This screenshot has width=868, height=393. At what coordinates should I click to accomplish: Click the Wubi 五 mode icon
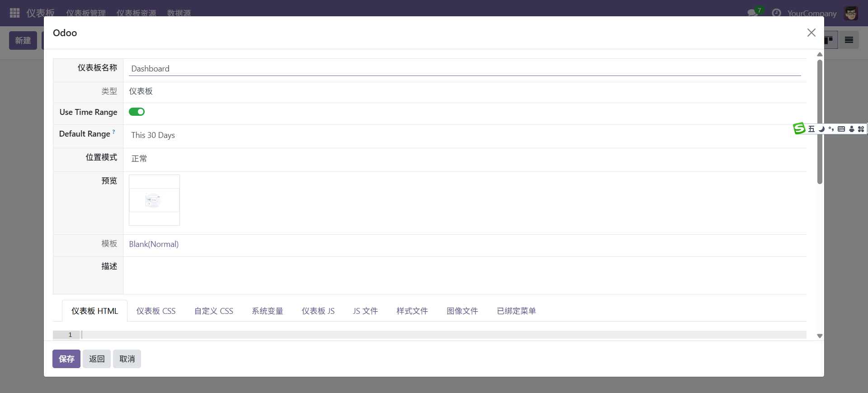[811, 129]
